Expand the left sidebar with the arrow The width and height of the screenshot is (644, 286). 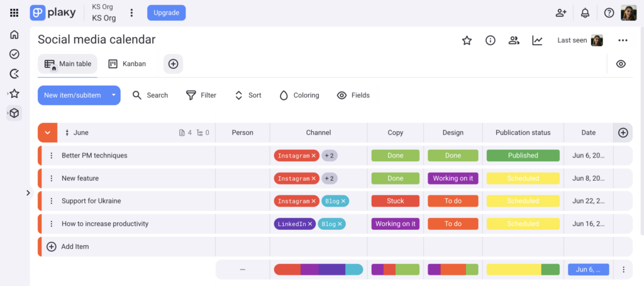pos(28,193)
